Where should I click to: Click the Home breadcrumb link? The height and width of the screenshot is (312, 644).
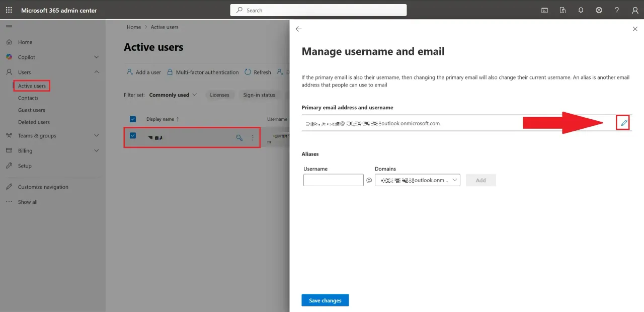click(x=134, y=27)
